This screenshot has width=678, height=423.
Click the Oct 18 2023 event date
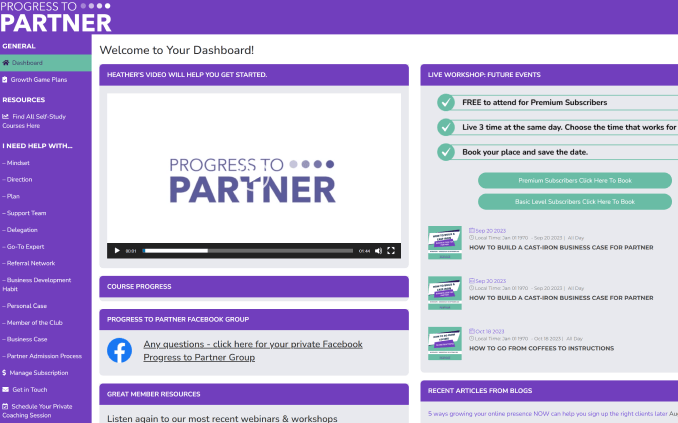coord(487,331)
